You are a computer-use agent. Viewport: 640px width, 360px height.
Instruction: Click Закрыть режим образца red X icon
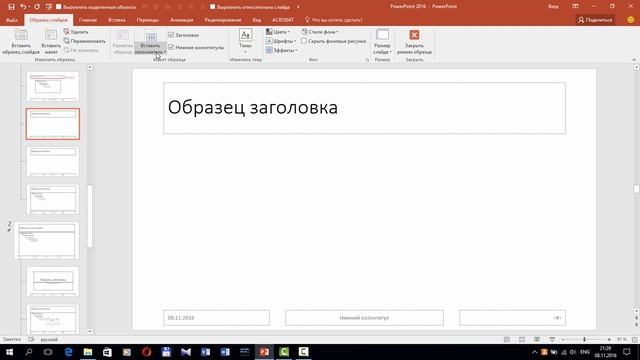tap(414, 35)
